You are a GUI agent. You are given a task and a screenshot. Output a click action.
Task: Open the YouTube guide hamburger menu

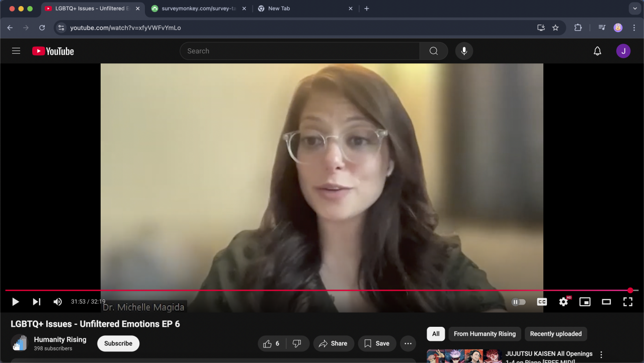pyautogui.click(x=16, y=51)
